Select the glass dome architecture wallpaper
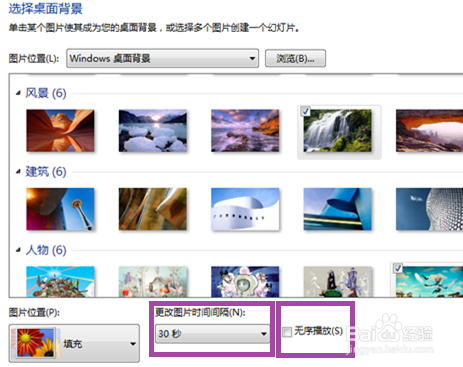463x367 pixels. point(429,209)
